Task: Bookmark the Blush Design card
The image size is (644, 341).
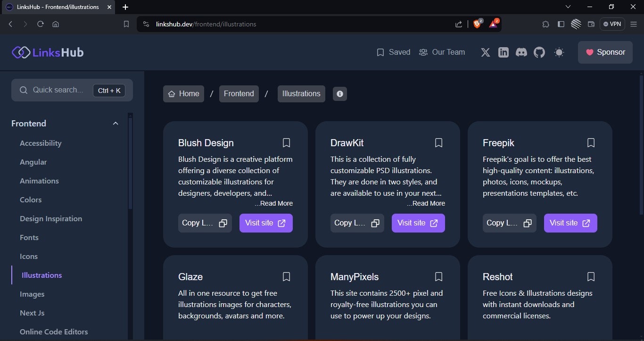Action: [286, 142]
